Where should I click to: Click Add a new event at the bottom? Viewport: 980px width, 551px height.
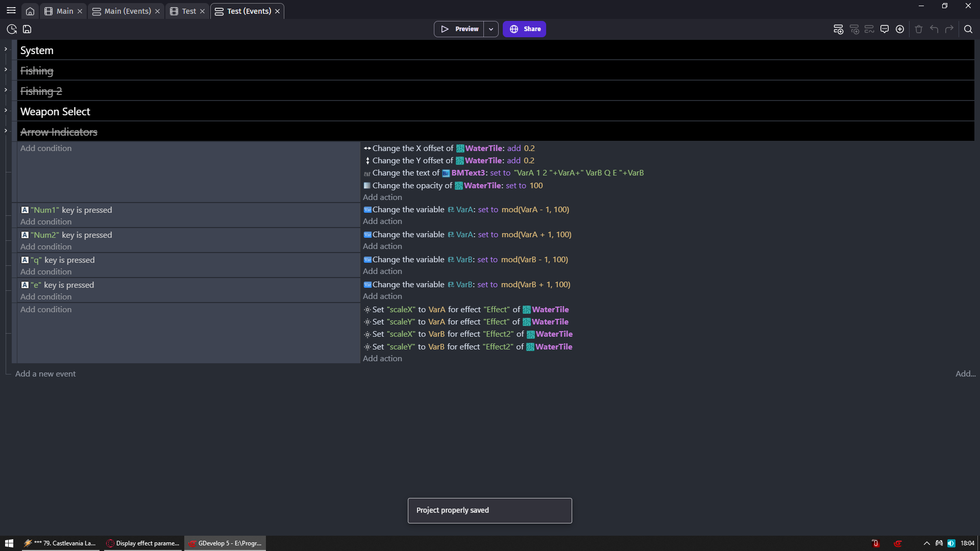tap(45, 373)
